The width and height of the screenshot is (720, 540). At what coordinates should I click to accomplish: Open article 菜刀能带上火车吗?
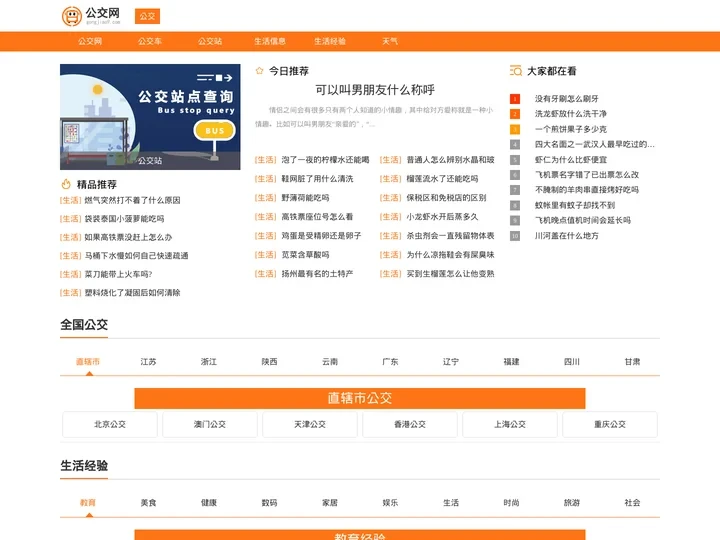click(118, 274)
